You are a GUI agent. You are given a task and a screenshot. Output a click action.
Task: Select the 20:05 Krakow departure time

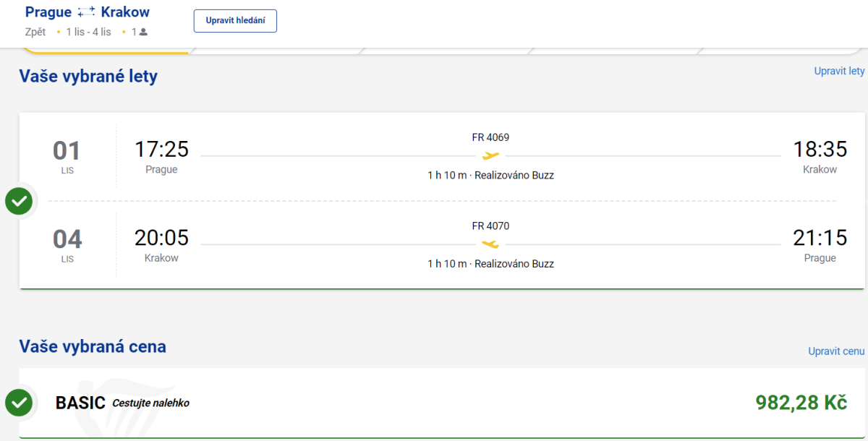(x=161, y=237)
